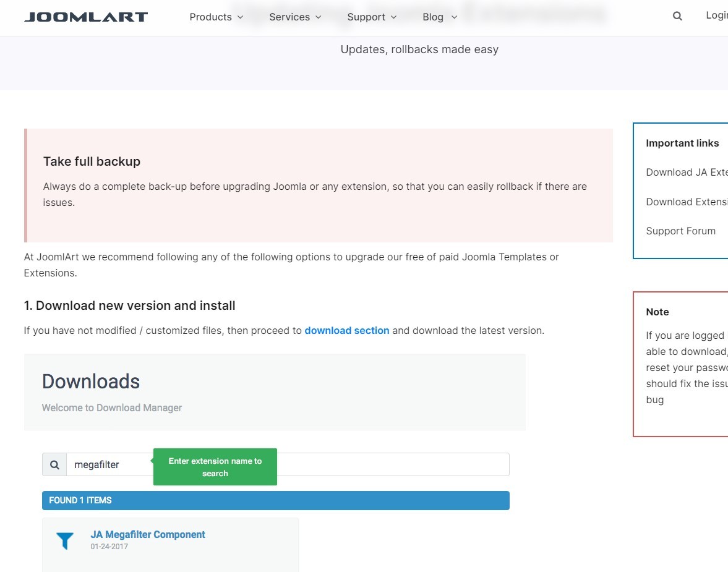Click the megafilter search input field
The height and width of the screenshot is (572, 728).
point(288,465)
